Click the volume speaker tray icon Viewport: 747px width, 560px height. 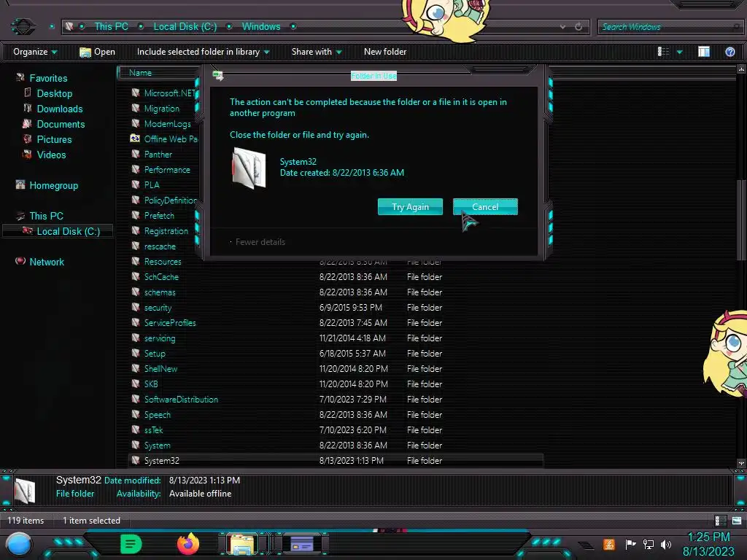coord(665,544)
